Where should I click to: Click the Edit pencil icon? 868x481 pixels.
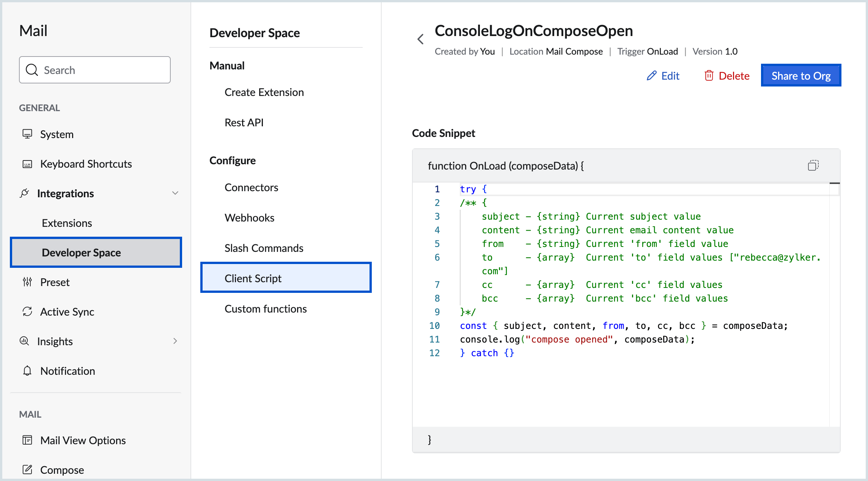click(651, 75)
